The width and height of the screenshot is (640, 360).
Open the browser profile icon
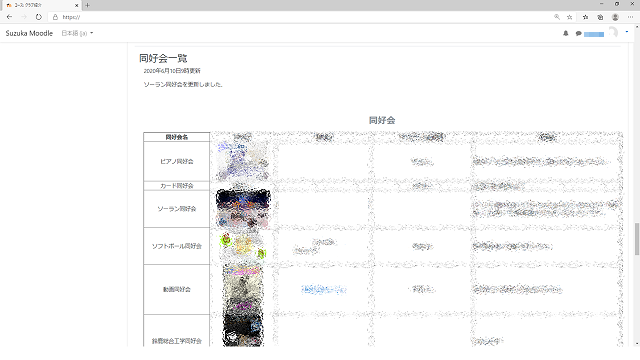pos(615,17)
